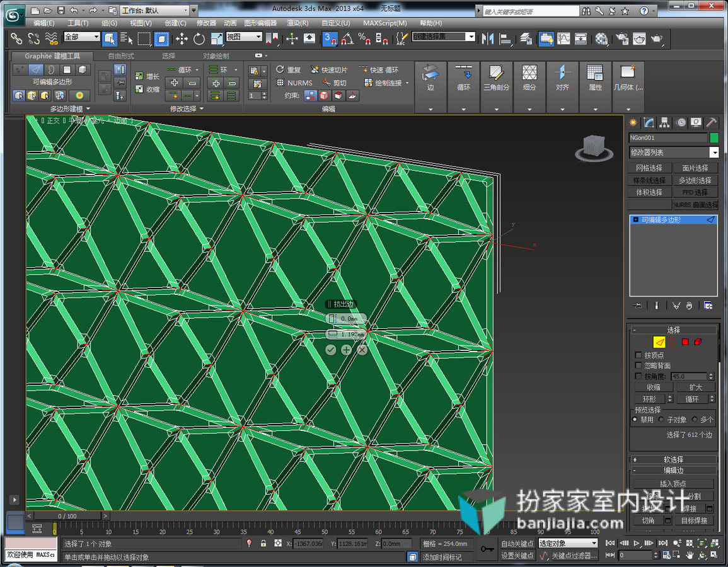Select the Move tool in main toolbar
The width and height of the screenshot is (728, 567).
point(182,39)
